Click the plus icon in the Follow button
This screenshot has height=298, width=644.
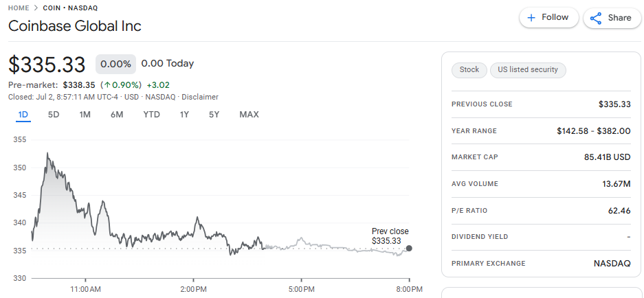pyautogui.click(x=531, y=18)
